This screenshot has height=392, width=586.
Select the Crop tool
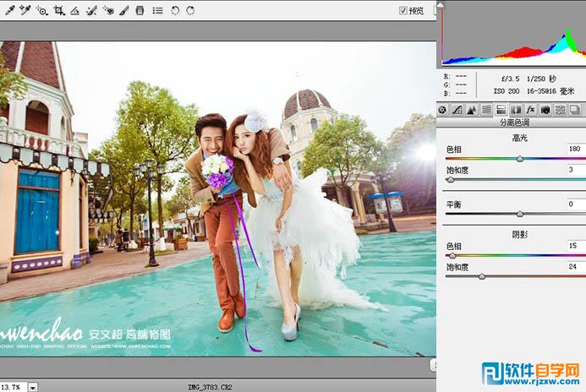point(58,11)
